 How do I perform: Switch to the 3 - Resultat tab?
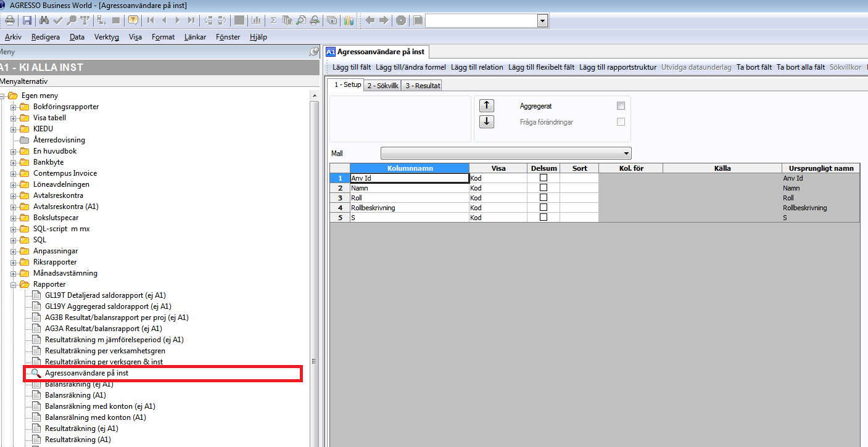coord(421,86)
